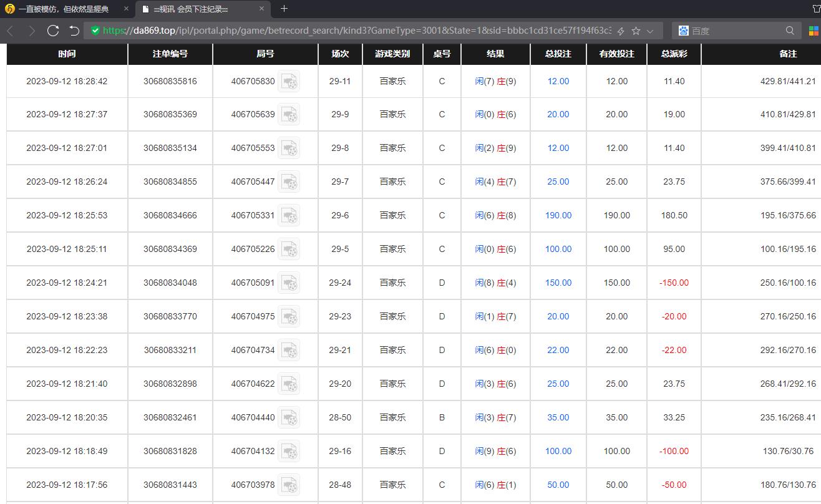
Task: Click the undo/restore page arrow icon
Action: (x=74, y=31)
